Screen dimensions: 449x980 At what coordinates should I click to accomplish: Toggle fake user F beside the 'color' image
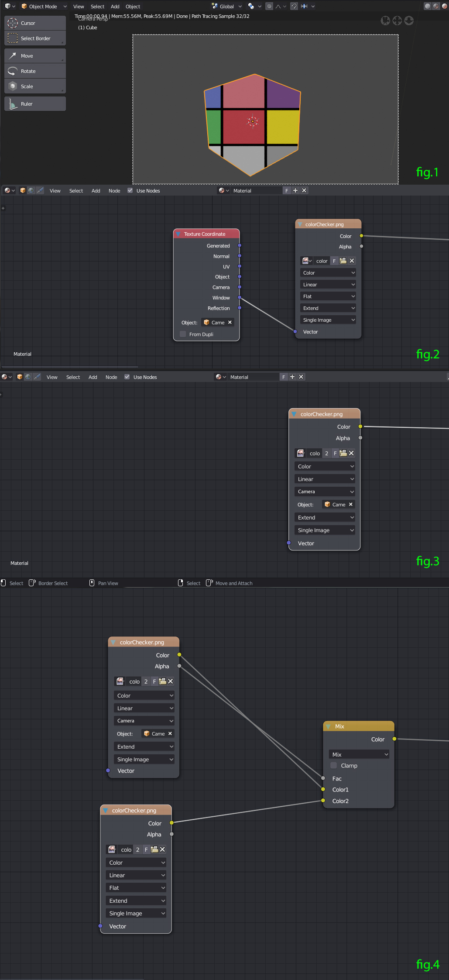point(334,261)
